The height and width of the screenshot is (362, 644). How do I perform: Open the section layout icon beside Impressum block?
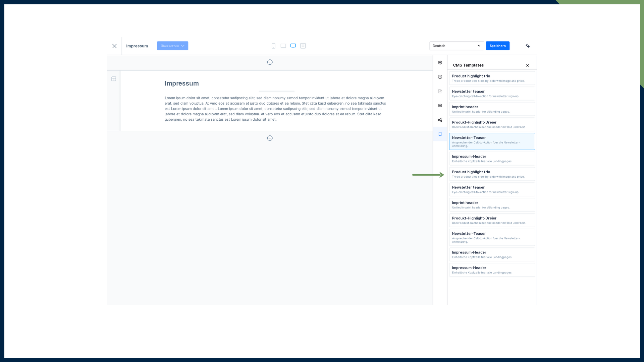pyautogui.click(x=114, y=79)
